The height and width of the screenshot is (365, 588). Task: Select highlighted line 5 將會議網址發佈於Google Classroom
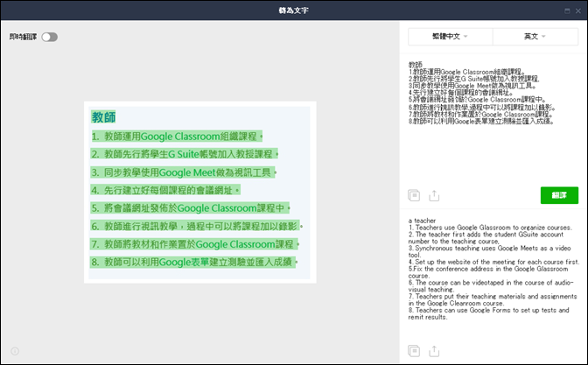pyautogui.click(x=190, y=207)
